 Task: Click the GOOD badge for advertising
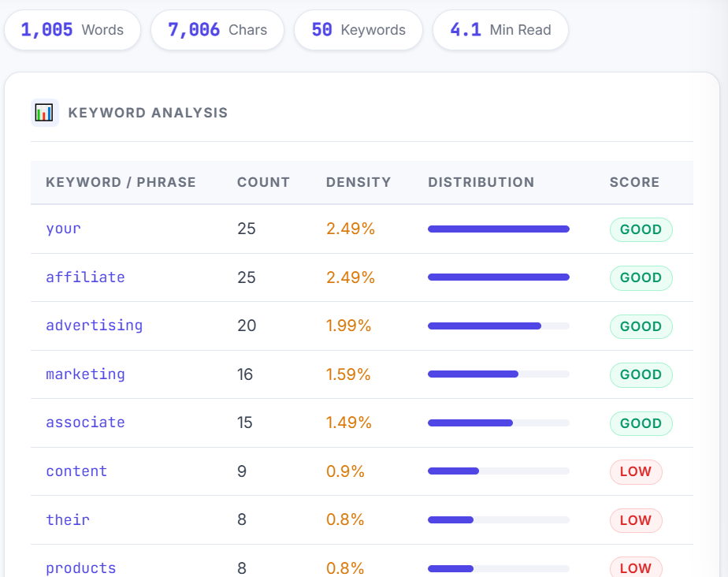[x=641, y=326]
